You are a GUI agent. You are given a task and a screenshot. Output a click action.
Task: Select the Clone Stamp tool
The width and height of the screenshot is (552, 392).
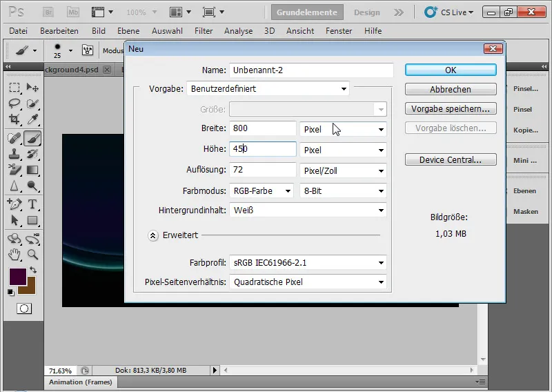pos(14,154)
